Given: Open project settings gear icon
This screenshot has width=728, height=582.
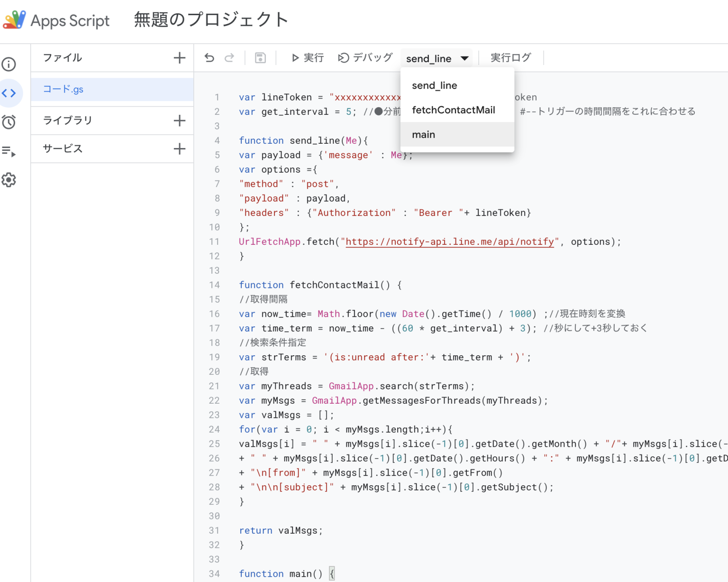Looking at the screenshot, I should click(9, 180).
